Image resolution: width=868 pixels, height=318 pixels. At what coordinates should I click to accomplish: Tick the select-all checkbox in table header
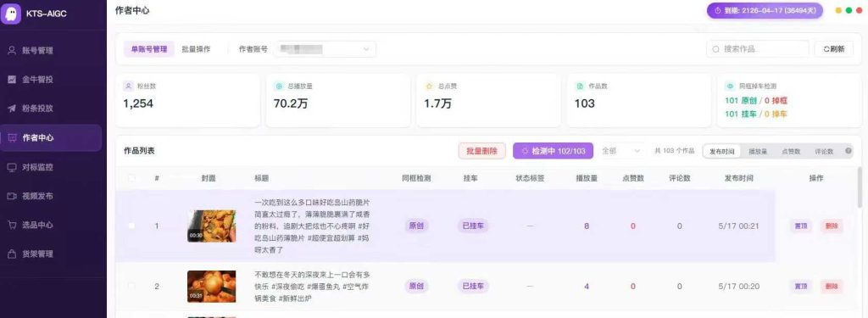tap(131, 178)
